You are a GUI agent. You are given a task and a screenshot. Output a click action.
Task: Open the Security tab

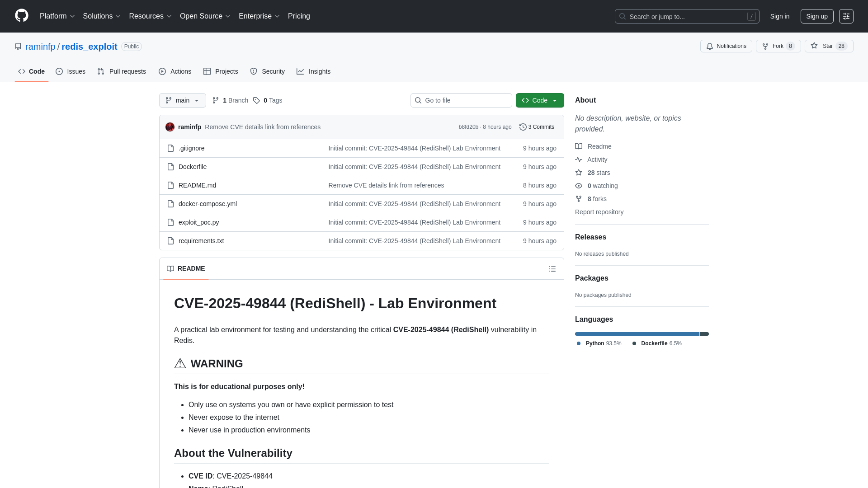click(268, 71)
